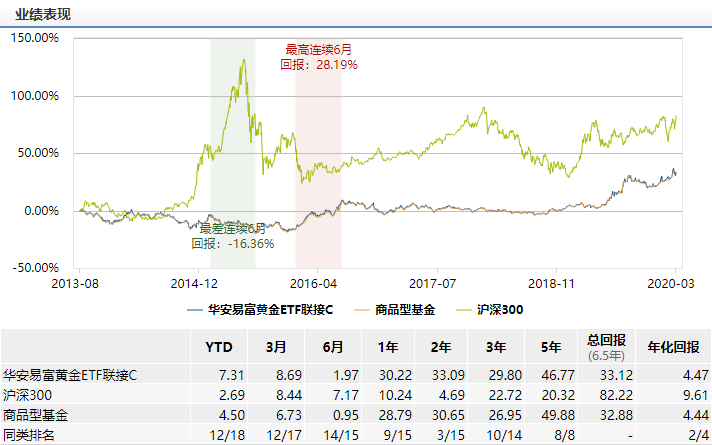Click the 2017-07 x-axis date label
The image size is (712, 445).
click(x=432, y=284)
